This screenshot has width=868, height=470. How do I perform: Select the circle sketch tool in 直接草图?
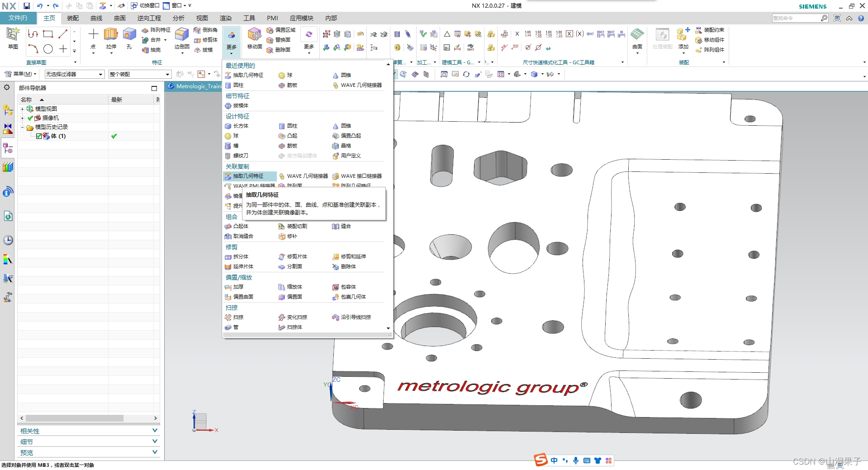tap(48, 49)
